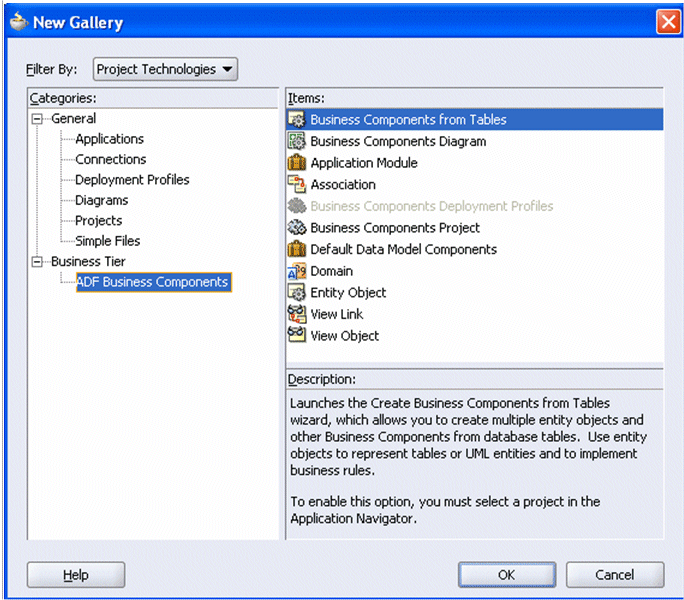Click the Default Data Model Components icon
The image size is (684, 600).
point(297,249)
